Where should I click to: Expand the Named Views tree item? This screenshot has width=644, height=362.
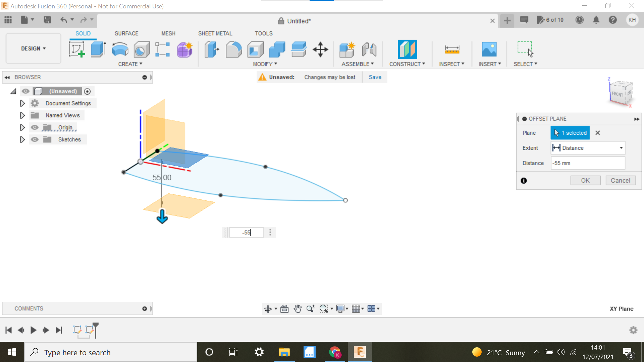[x=22, y=115]
